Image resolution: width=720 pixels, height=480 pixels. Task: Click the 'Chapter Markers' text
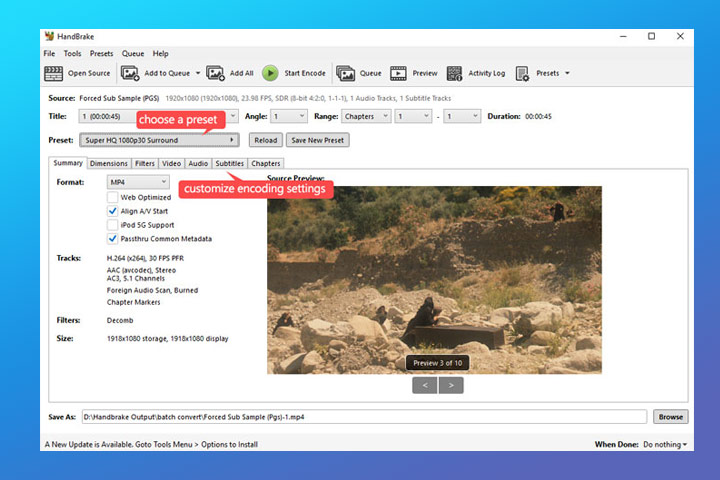tap(134, 302)
